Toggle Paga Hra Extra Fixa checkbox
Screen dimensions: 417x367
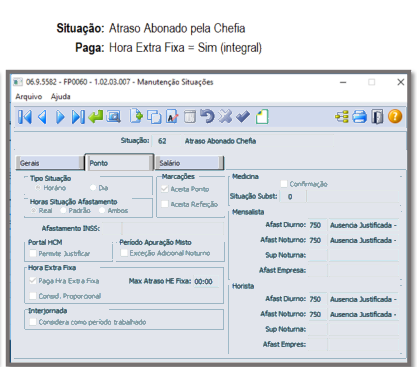(33, 281)
